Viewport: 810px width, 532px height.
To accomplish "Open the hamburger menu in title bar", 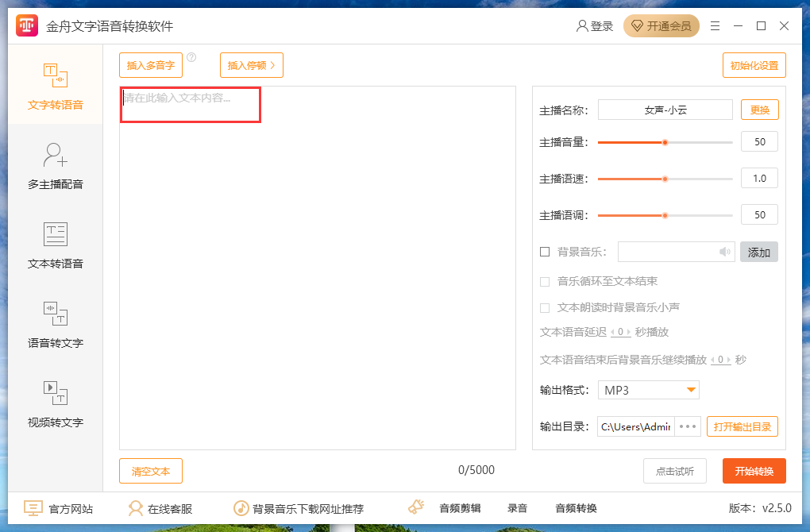I will point(715,26).
